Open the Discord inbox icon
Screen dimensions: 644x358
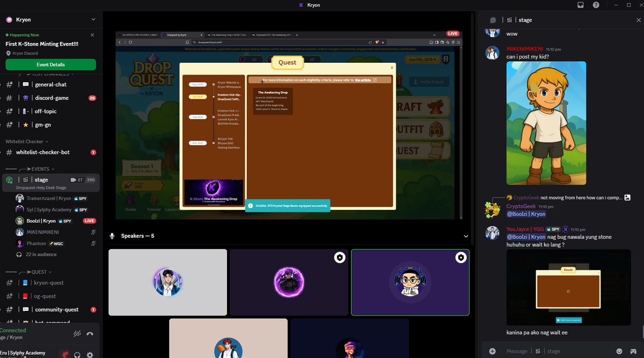pos(581,5)
